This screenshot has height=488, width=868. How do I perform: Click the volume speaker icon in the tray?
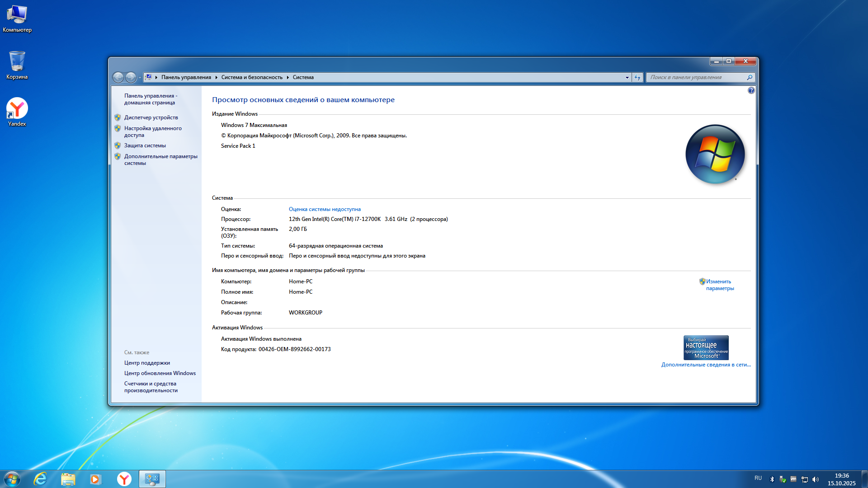(x=816, y=479)
